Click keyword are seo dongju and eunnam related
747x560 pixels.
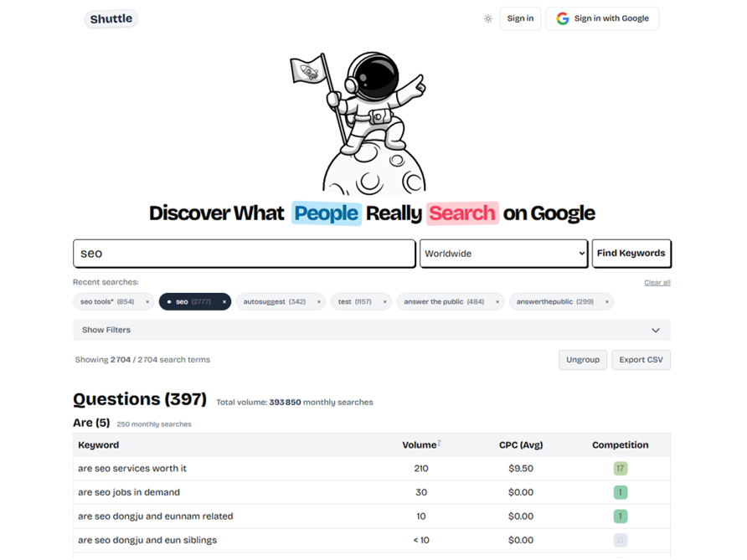click(156, 516)
